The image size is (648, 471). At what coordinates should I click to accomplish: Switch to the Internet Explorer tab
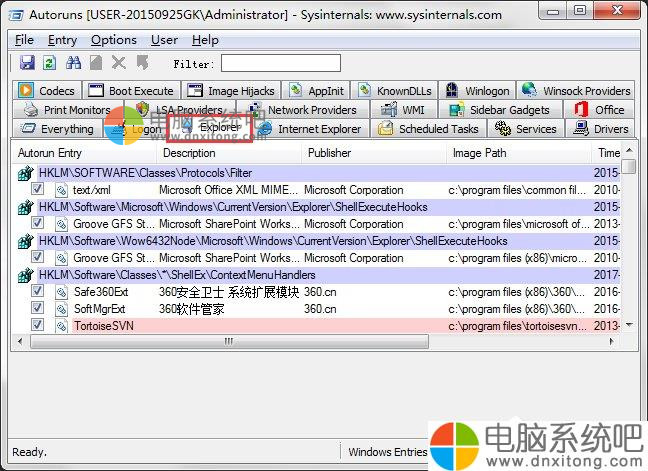[x=310, y=129]
